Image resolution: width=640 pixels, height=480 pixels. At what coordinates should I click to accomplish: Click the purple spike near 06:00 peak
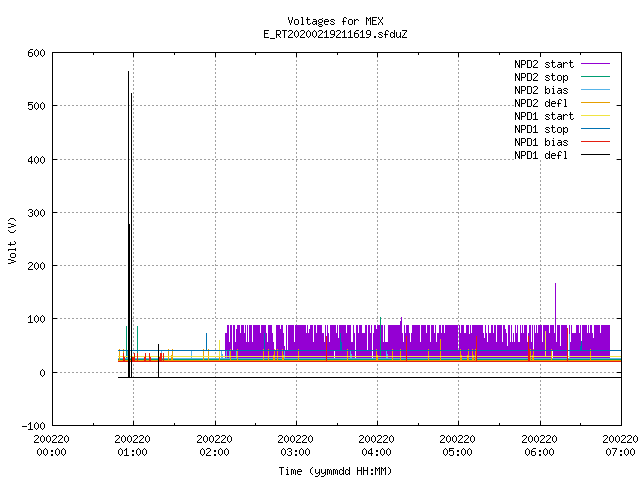point(555,302)
